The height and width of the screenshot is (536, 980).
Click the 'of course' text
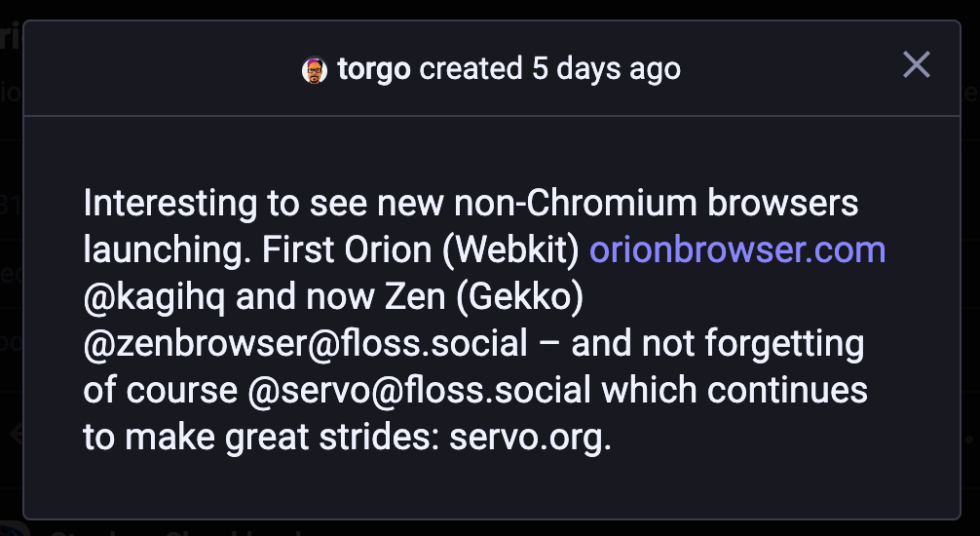point(160,390)
